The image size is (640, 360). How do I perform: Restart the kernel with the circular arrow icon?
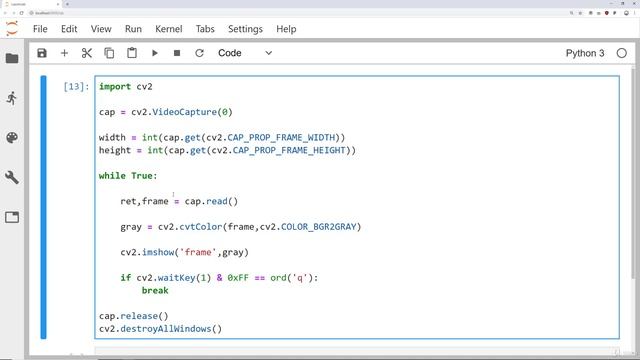click(199, 53)
